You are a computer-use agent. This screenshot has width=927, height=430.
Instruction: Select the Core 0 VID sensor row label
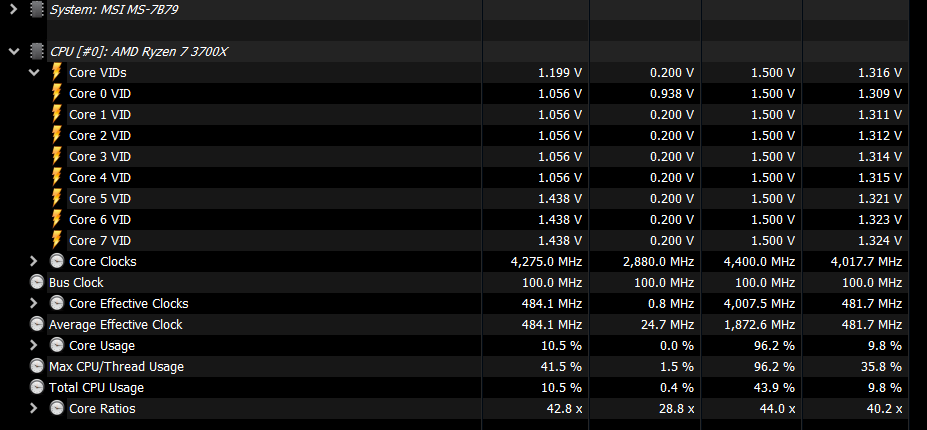100,93
